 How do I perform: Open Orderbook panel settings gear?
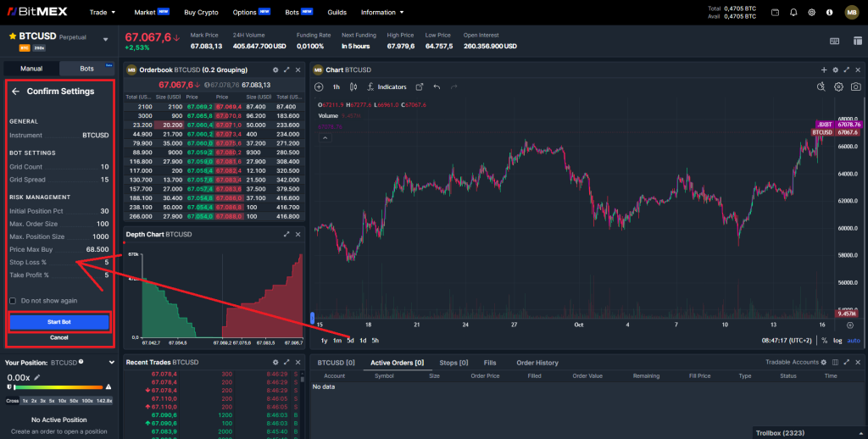pos(275,69)
